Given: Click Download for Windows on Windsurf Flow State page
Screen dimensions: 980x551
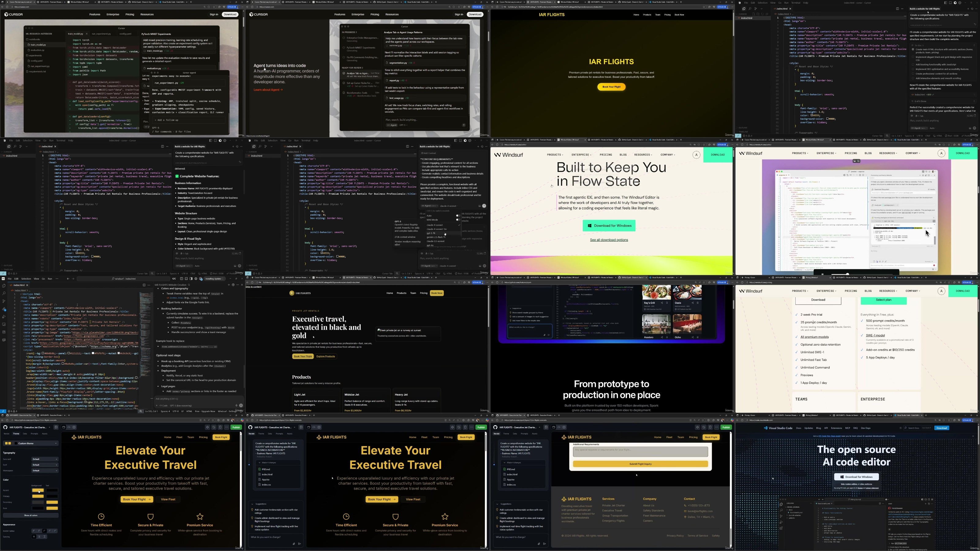Looking at the screenshot, I should click(x=609, y=226).
